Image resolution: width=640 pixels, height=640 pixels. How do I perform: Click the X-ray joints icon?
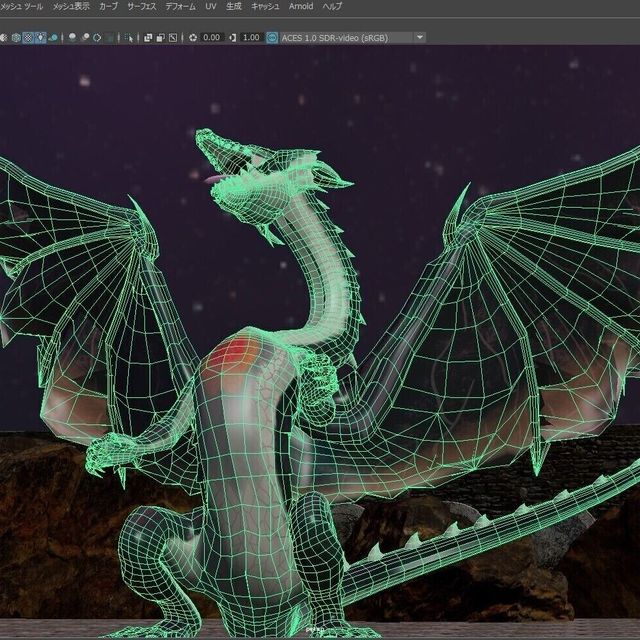click(173, 37)
